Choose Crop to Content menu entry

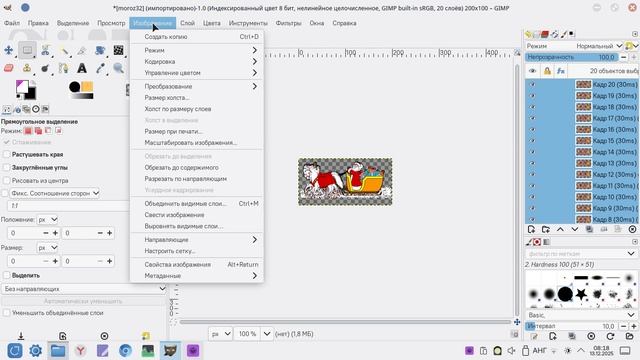(x=196, y=168)
